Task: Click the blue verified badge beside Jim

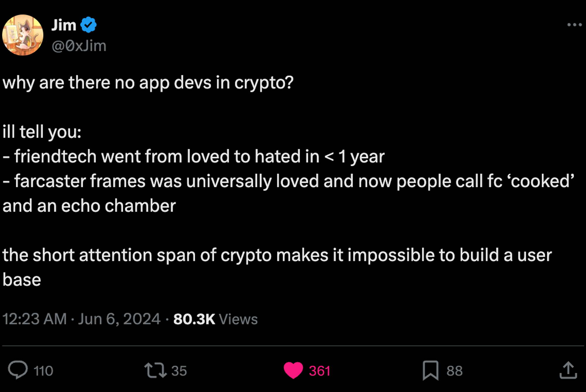Action: pos(88,25)
